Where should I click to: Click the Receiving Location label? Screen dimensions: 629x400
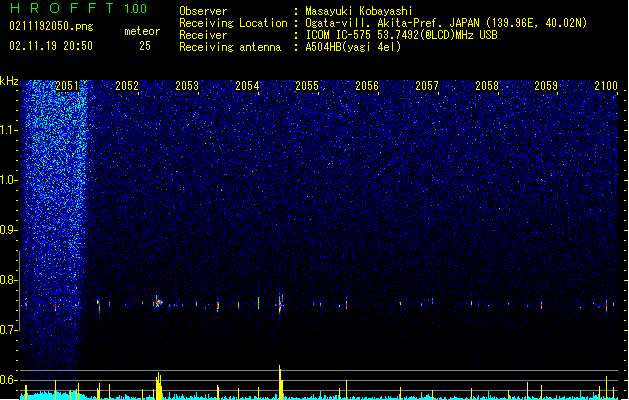coord(233,23)
